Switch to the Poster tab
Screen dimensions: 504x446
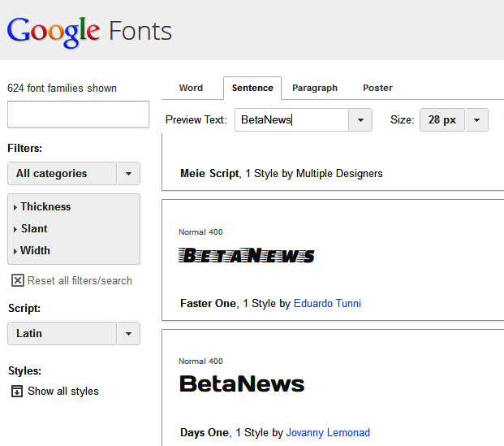pos(377,88)
